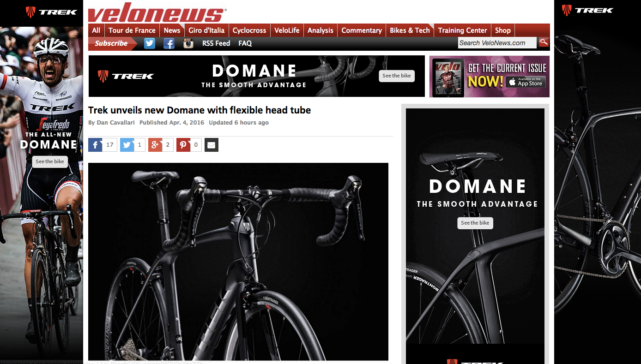Image resolution: width=641 pixels, height=364 pixels.
Task: Click the Get the Current Issue ad
Action: (490, 77)
